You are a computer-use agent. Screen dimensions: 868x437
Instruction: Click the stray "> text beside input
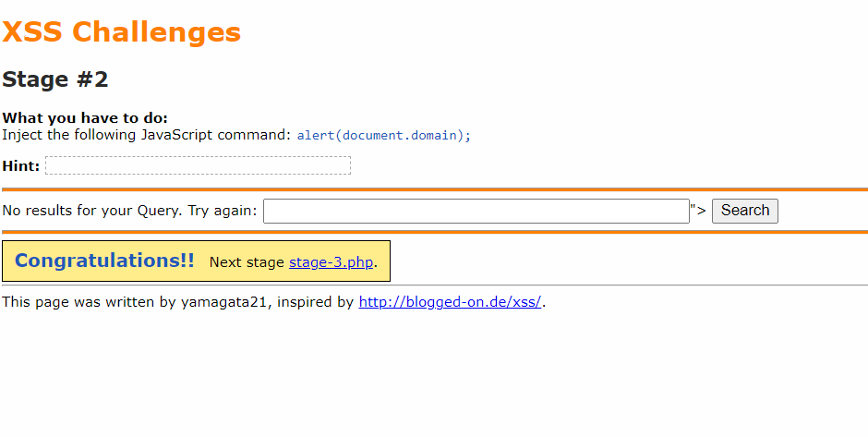coord(698,211)
